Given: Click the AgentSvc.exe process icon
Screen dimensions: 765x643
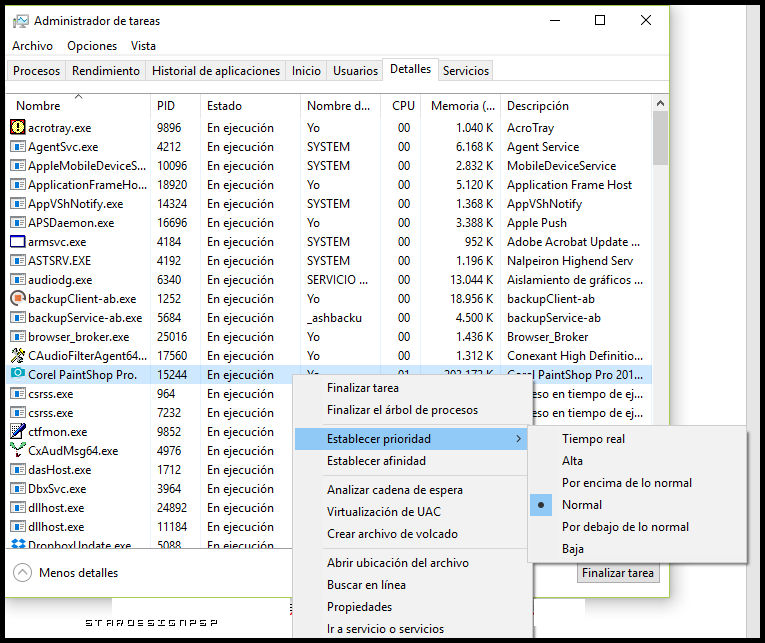Looking at the screenshot, I should (18, 146).
